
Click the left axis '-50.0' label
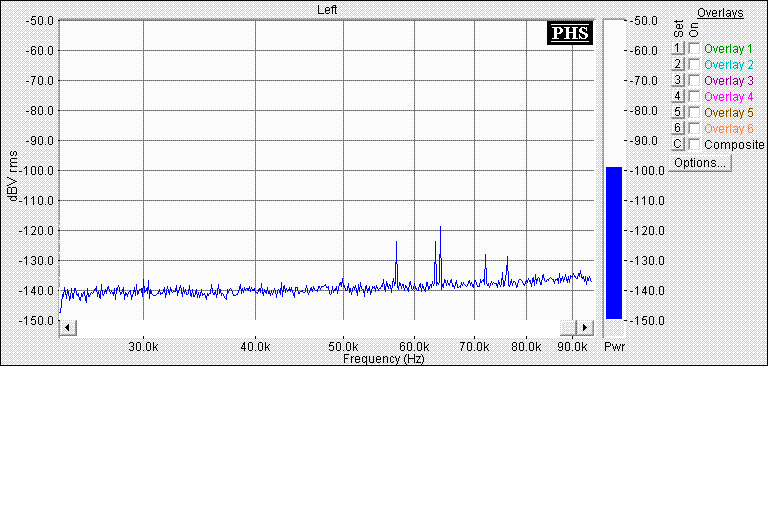pyautogui.click(x=39, y=21)
